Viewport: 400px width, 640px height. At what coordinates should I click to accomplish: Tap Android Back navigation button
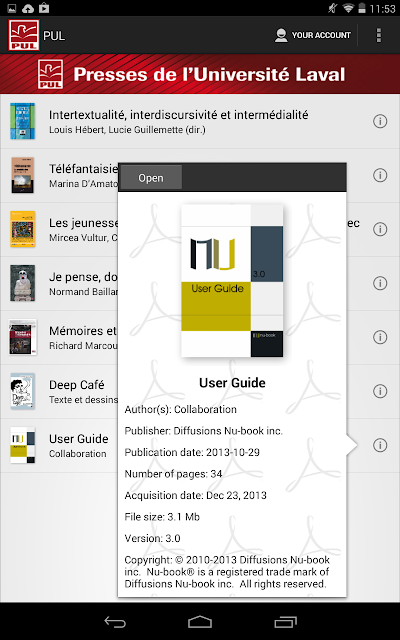(x=115, y=622)
